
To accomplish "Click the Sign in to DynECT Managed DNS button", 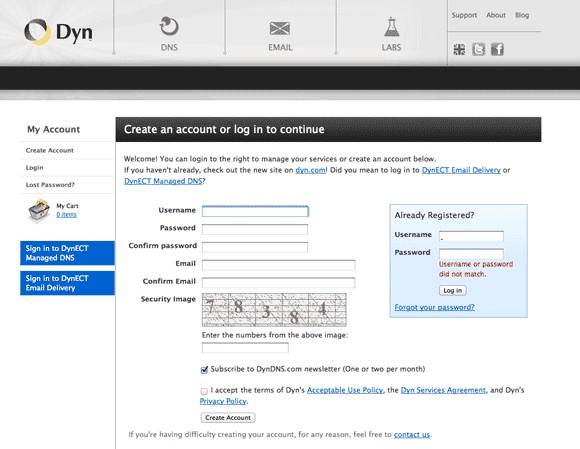I will [x=67, y=253].
